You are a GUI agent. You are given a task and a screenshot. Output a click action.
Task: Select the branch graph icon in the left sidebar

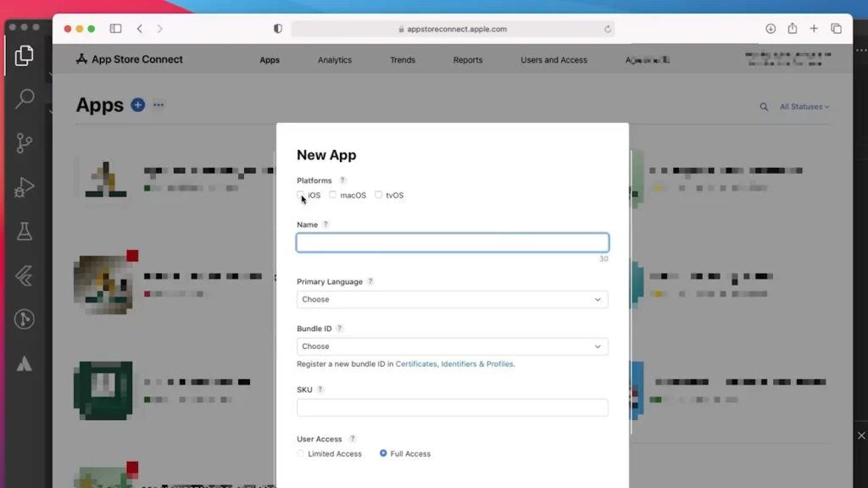coord(24,144)
